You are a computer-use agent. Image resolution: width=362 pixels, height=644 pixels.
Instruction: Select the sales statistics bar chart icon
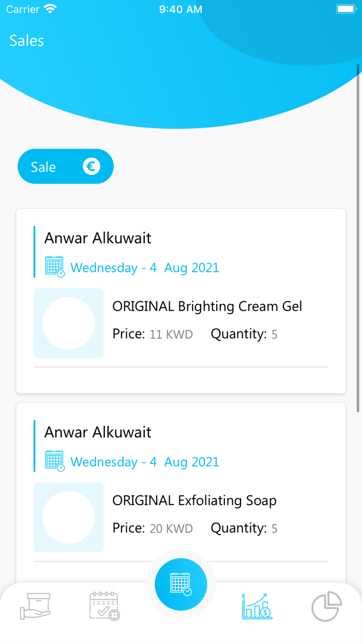point(257,607)
